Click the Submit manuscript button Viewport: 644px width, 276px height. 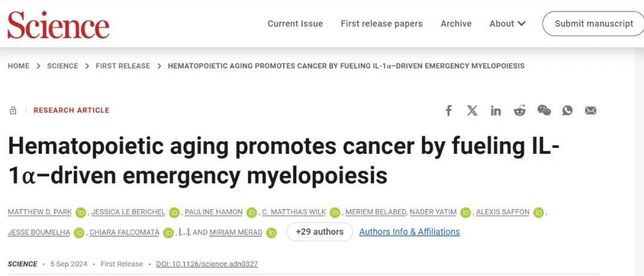click(x=593, y=24)
